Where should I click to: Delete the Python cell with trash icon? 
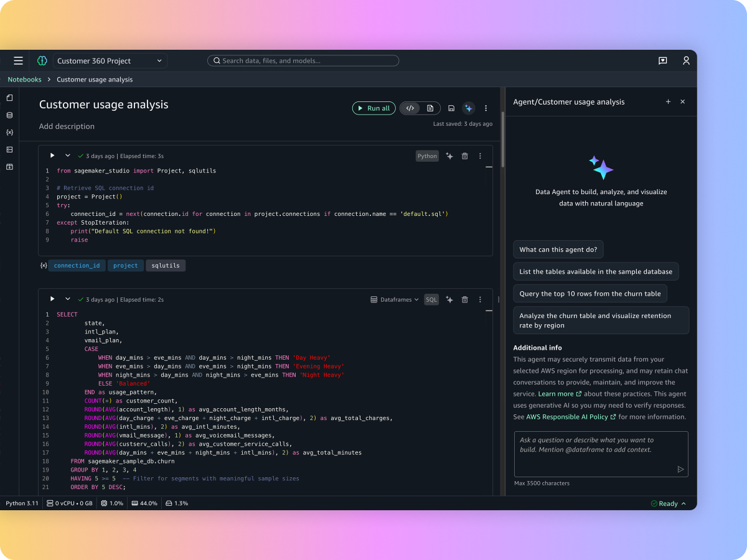[x=464, y=156]
